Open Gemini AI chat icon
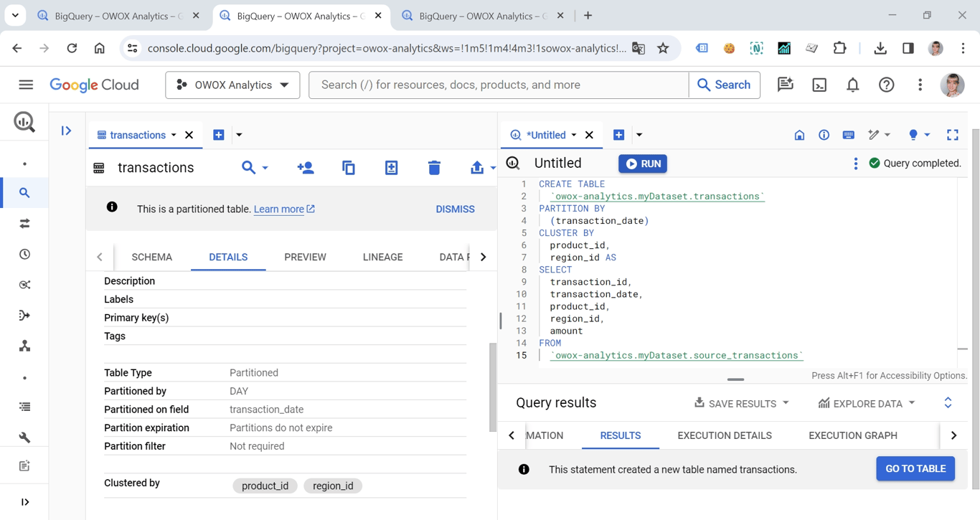Image resolution: width=980 pixels, height=520 pixels. pyautogui.click(x=786, y=85)
